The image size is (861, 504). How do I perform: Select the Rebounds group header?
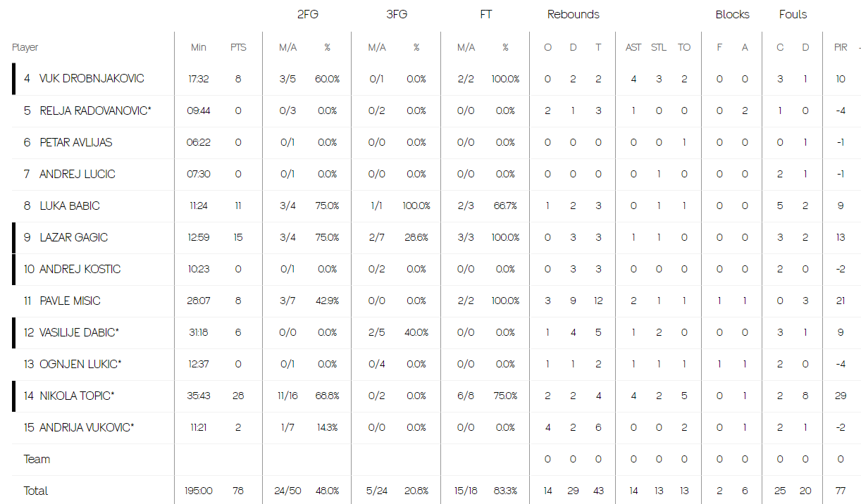pos(574,14)
